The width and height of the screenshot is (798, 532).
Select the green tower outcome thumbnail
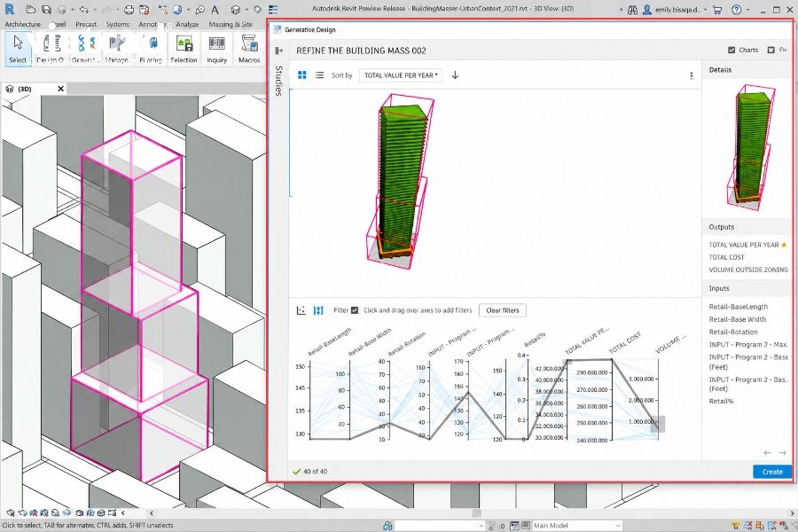tap(401, 181)
